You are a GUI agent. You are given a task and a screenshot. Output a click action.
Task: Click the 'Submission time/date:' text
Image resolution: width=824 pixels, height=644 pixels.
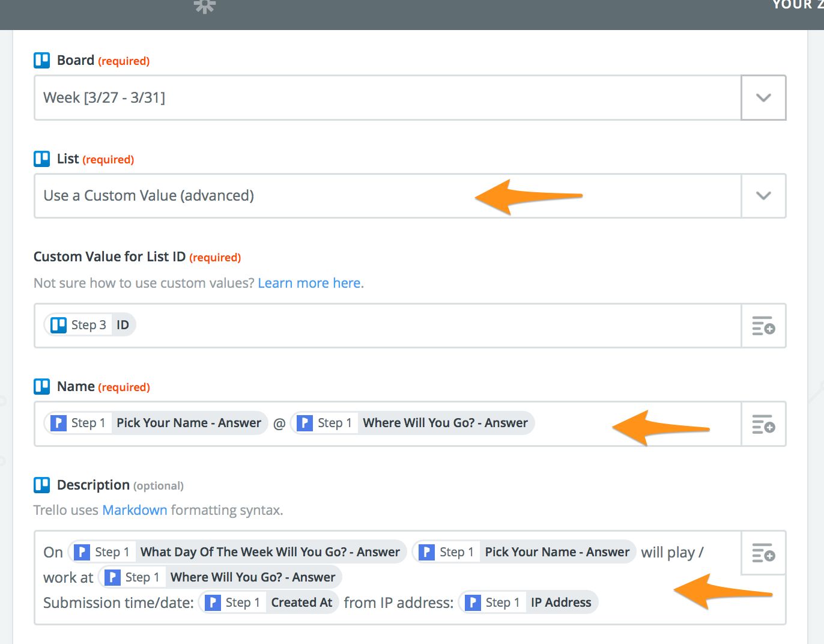(118, 603)
